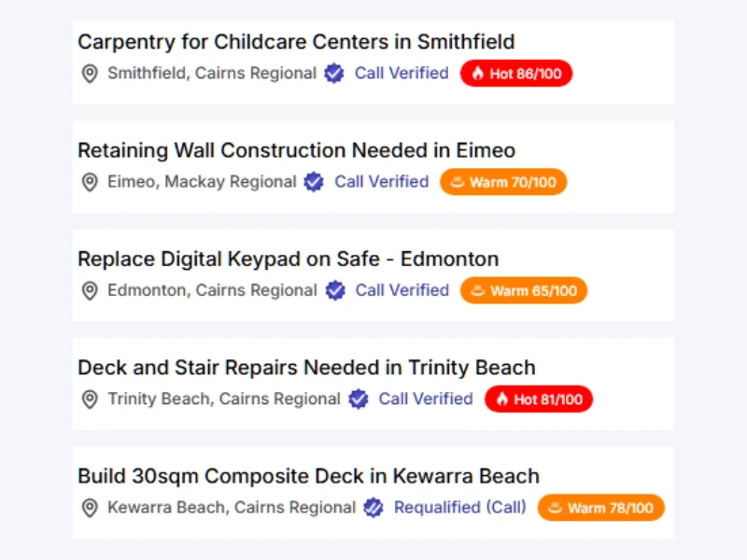Click location pin icon beside Kewarra Beach
This screenshot has width=747, height=560.
tap(90, 509)
